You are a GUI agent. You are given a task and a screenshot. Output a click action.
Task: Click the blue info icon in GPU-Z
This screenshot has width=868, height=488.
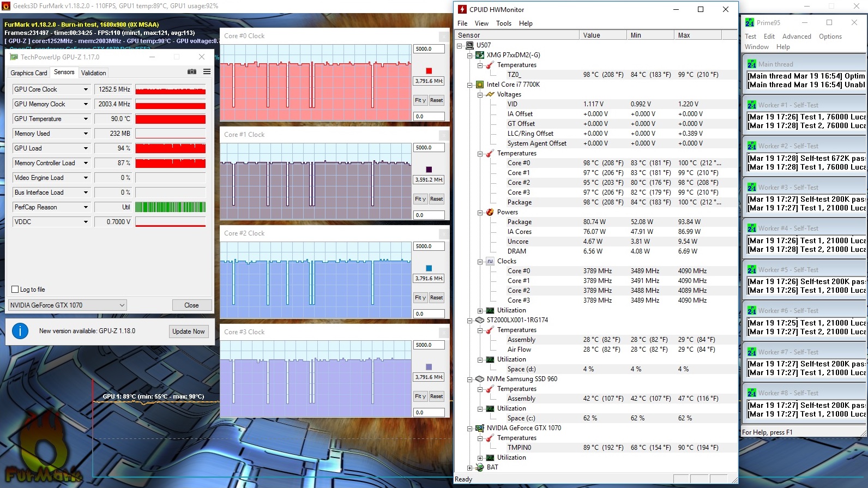[x=20, y=331]
